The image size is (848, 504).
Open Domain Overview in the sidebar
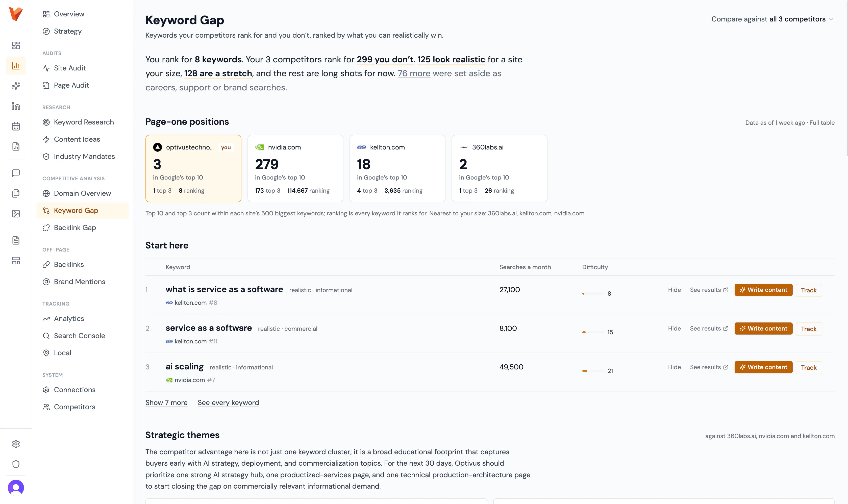point(83,193)
